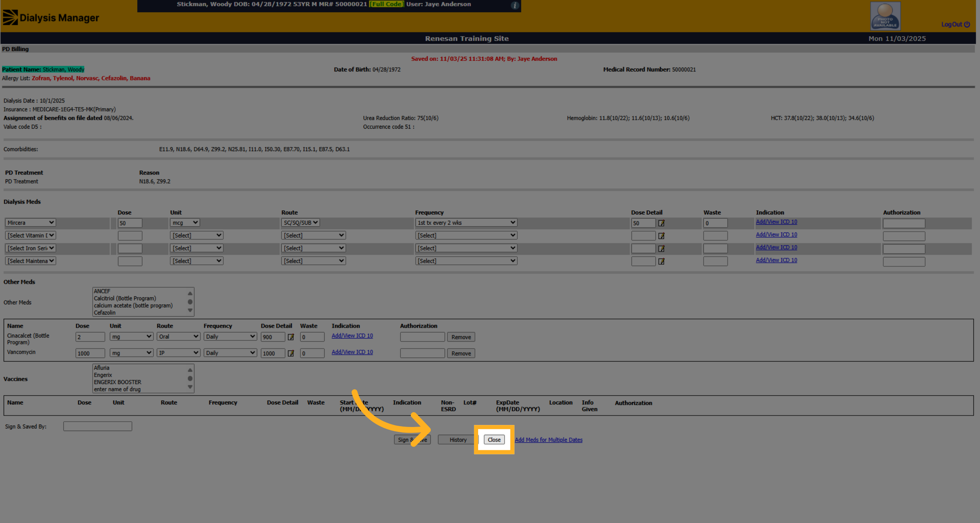Image resolution: width=980 pixels, height=523 pixels.
Task: Open the History button
Action: [x=458, y=440]
